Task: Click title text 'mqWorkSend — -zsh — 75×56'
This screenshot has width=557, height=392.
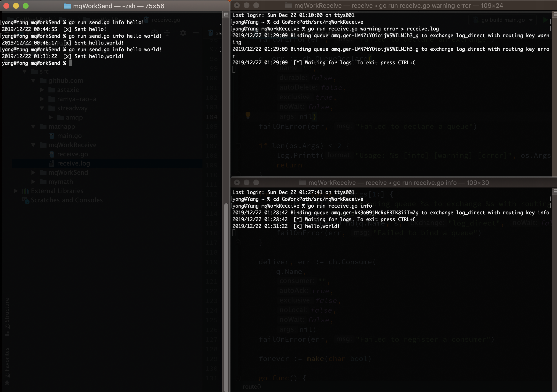Action: click(x=118, y=6)
